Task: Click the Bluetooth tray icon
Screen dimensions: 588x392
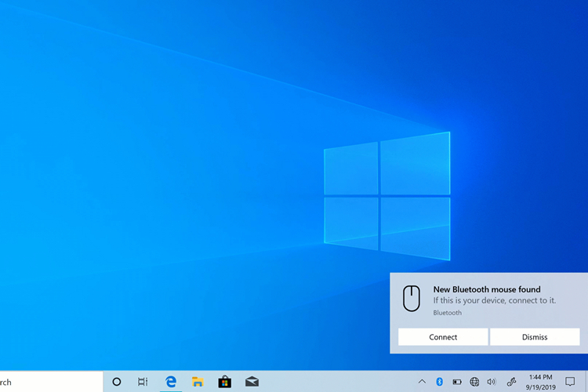Action: pos(440,382)
